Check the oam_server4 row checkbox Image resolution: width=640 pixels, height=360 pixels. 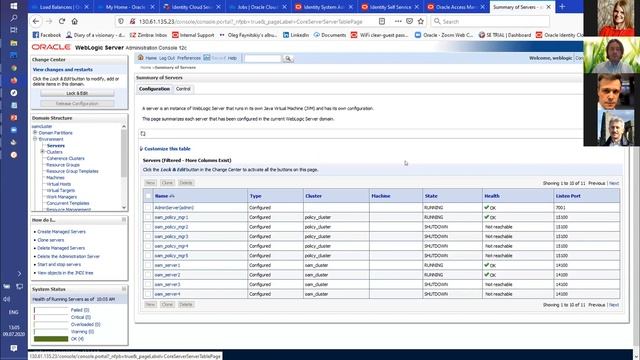coord(148,294)
